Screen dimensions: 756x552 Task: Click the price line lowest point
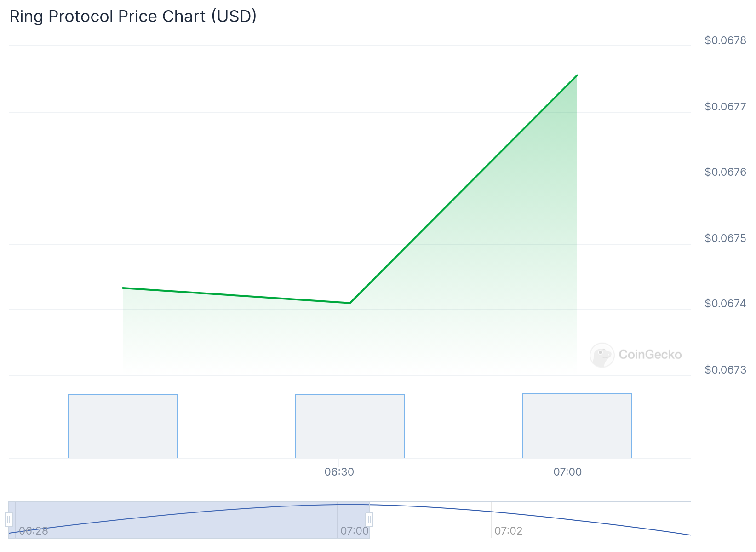pyautogui.click(x=350, y=303)
